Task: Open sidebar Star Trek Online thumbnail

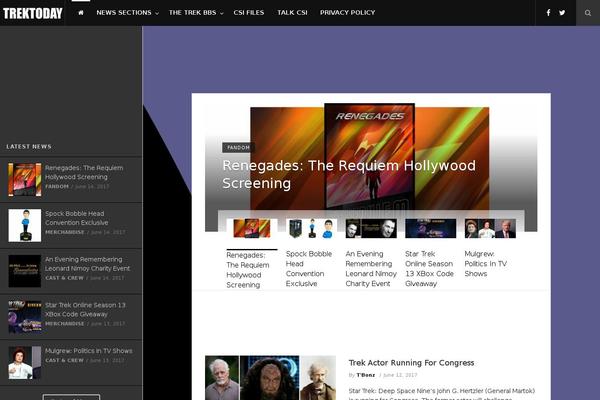Action: point(25,317)
